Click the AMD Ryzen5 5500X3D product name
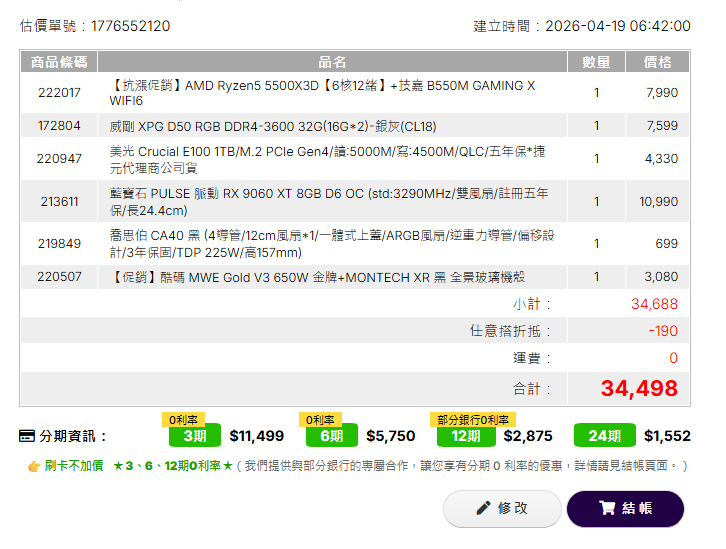The height and width of the screenshot is (549, 726). click(x=323, y=93)
